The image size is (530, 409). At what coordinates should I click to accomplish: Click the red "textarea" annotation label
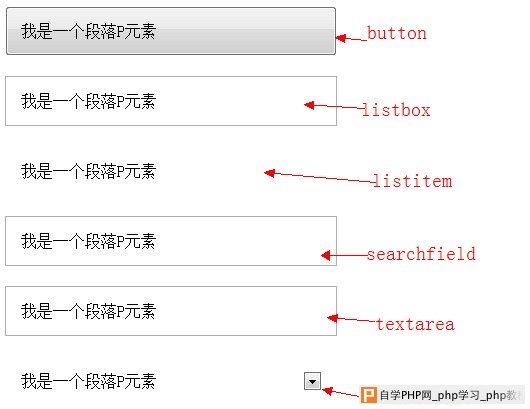pyautogui.click(x=415, y=324)
